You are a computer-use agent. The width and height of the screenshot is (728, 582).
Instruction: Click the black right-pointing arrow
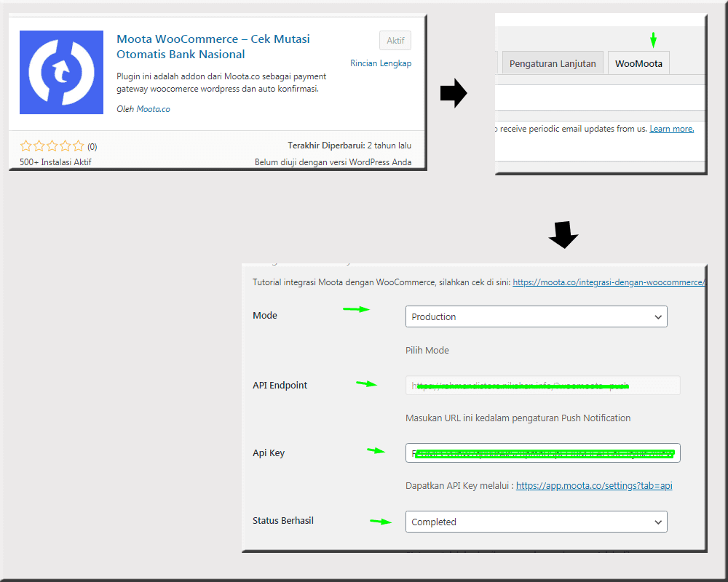click(454, 93)
